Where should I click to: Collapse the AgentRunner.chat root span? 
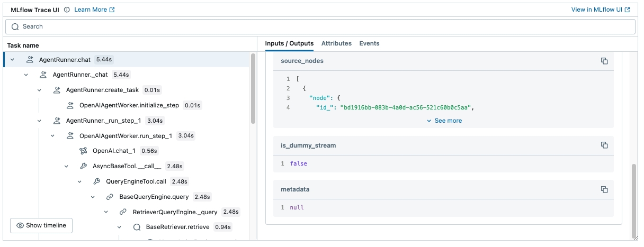point(12,60)
